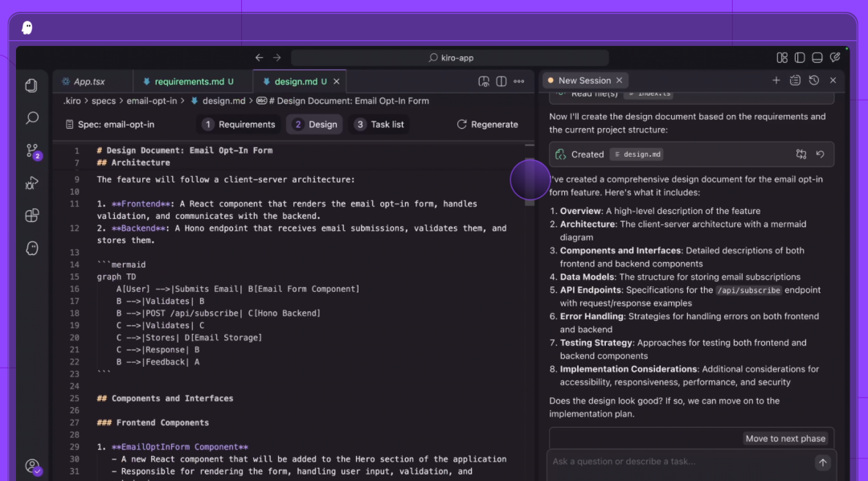Open the Explorer view in activity bar

pyautogui.click(x=31, y=85)
